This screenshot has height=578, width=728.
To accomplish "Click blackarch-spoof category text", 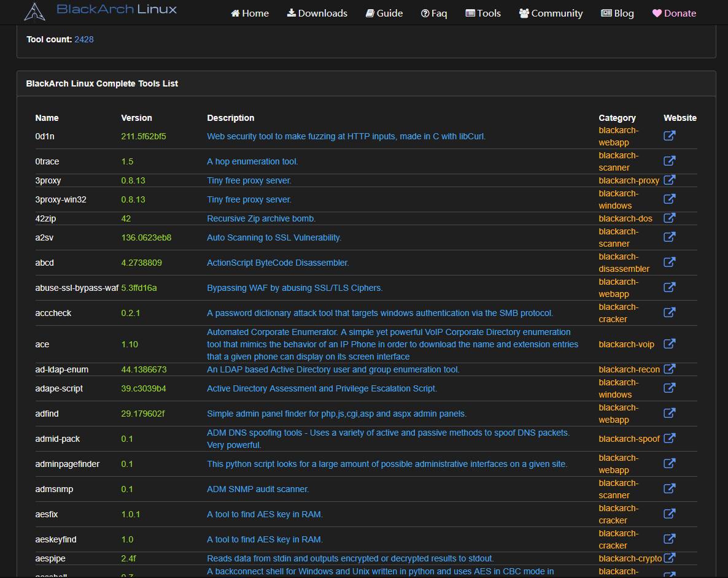I will (x=629, y=439).
